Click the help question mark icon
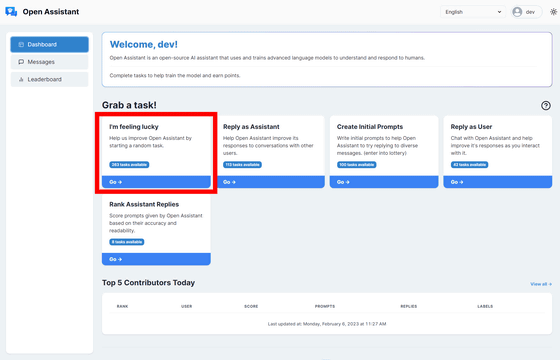Image resolution: width=560 pixels, height=360 pixels. coord(545,105)
